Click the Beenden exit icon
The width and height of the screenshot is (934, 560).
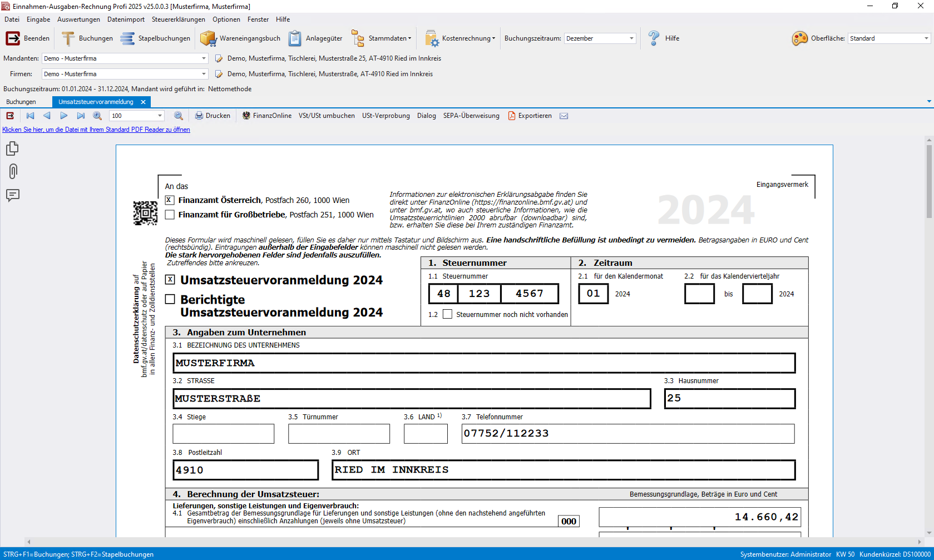pyautogui.click(x=12, y=38)
